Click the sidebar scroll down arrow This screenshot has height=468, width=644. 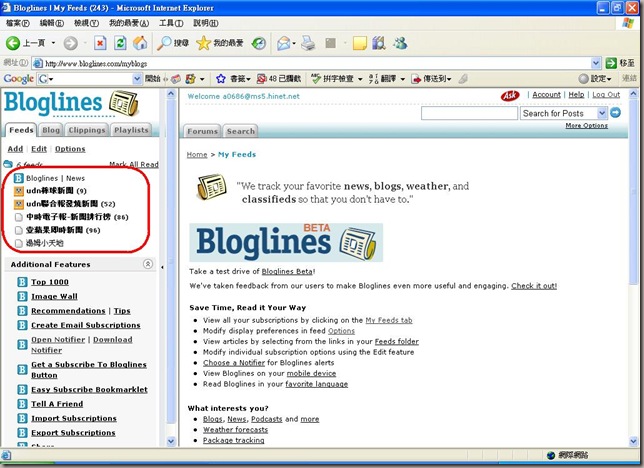171,442
